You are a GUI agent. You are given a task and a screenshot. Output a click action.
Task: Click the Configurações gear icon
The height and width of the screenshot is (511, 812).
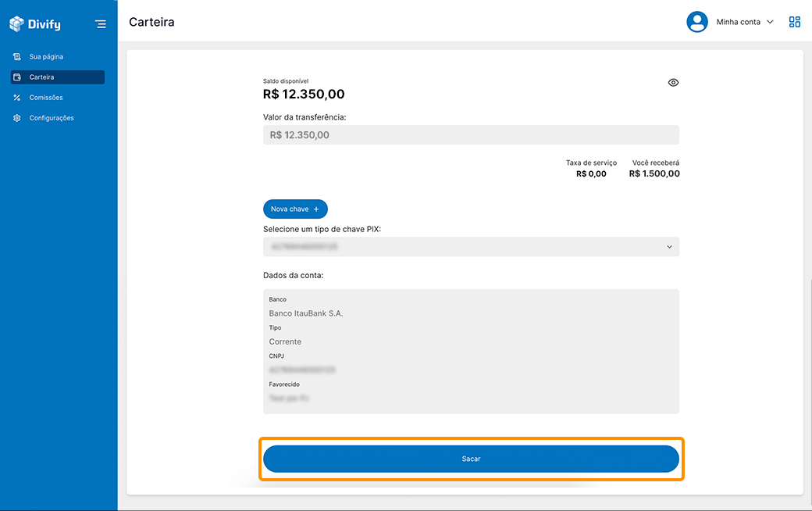[x=17, y=118]
